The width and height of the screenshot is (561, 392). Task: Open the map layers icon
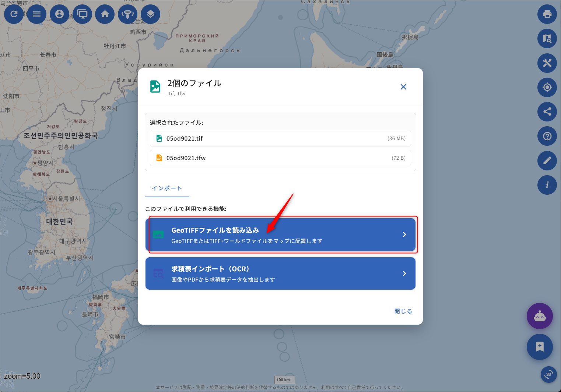[x=150, y=14]
